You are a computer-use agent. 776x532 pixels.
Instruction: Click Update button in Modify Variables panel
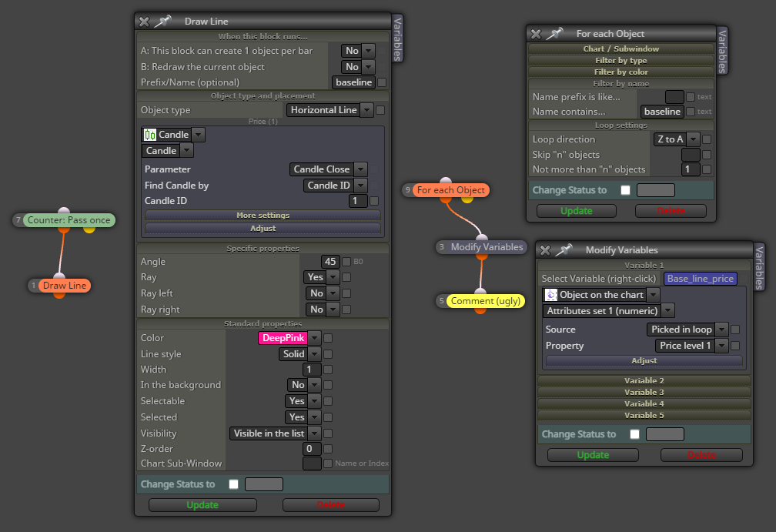pyautogui.click(x=593, y=455)
